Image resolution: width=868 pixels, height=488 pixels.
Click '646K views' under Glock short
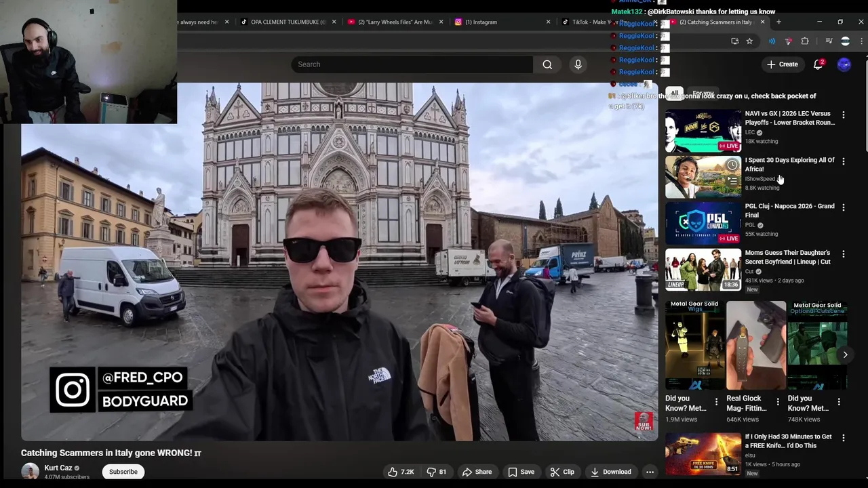[743, 420]
